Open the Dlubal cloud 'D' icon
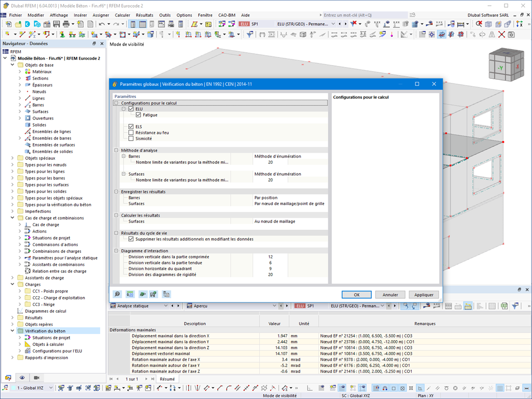Viewport: 532px width, 399px height. click(28, 24)
